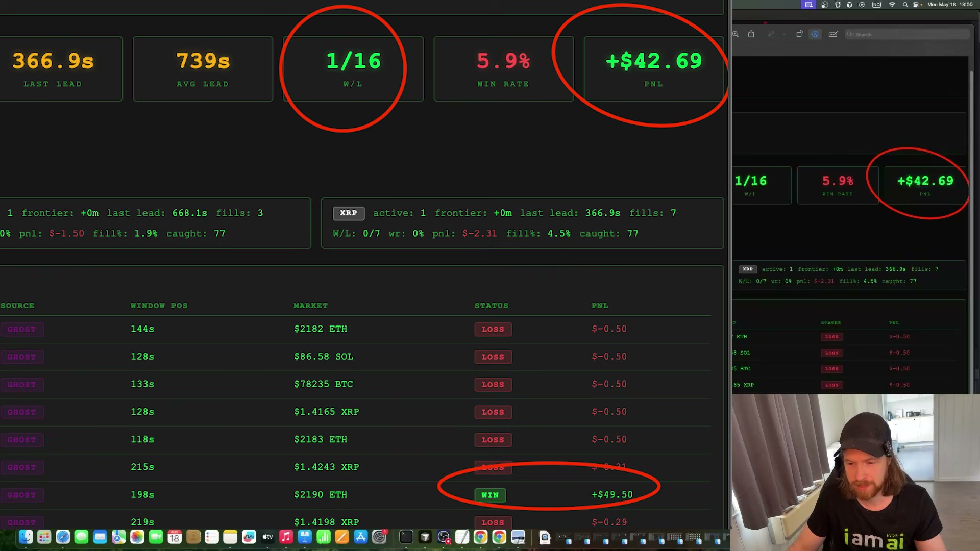This screenshot has width=980, height=551.
Task: Open Finder from the Dock
Action: click(26, 537)
